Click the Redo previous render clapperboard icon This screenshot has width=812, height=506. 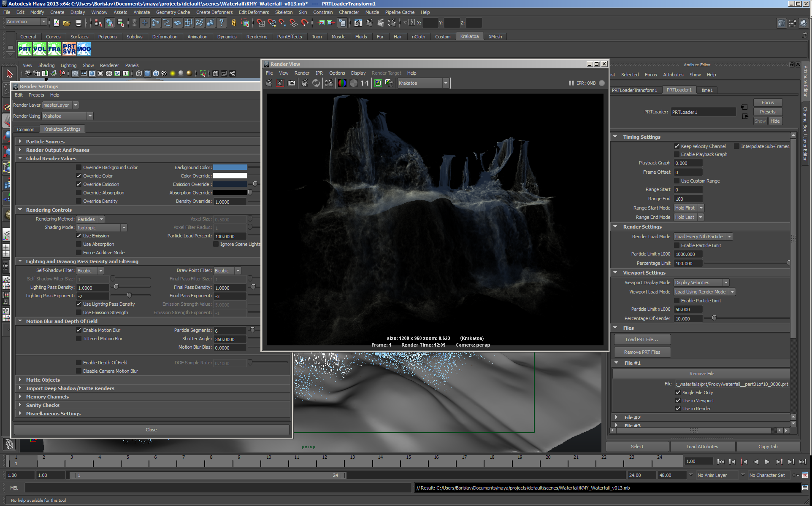[x=269, y=83]
